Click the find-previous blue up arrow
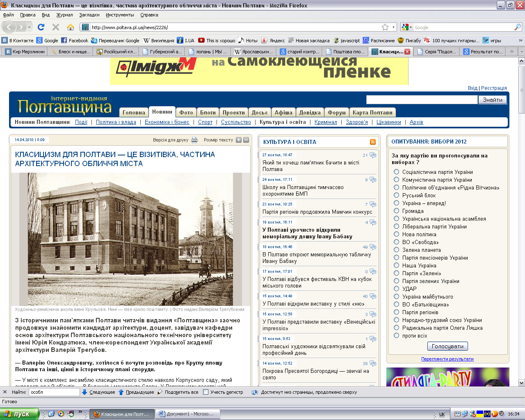The width and height of the screenshot is (525, 420). click(x=121, y=392)
